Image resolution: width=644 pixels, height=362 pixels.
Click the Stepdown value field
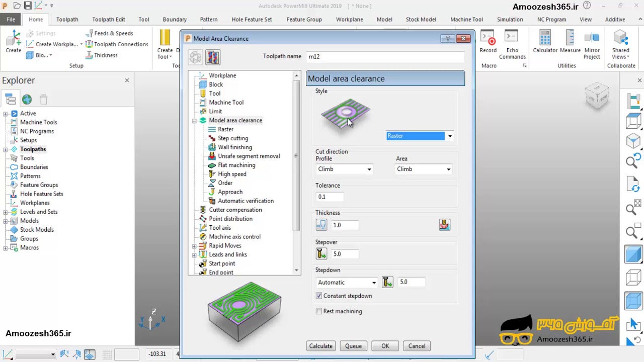[x=411, y=283]
